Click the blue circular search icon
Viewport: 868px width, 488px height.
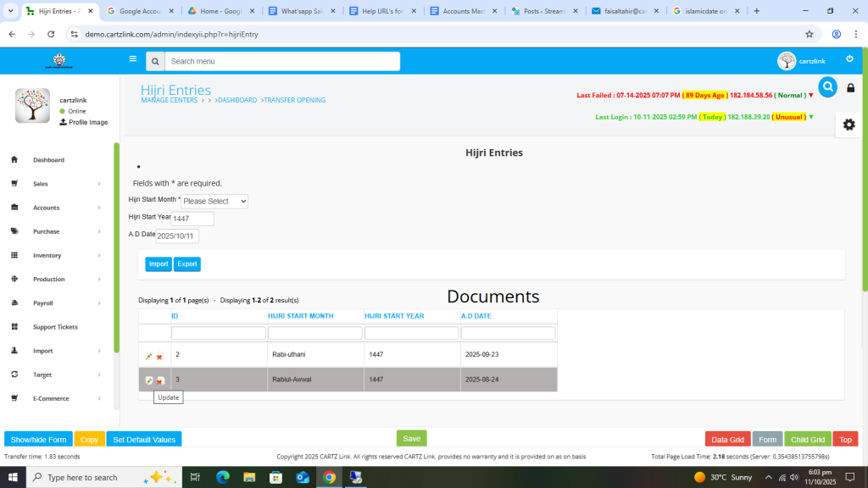pyautogui.click(x=827, y=86)
